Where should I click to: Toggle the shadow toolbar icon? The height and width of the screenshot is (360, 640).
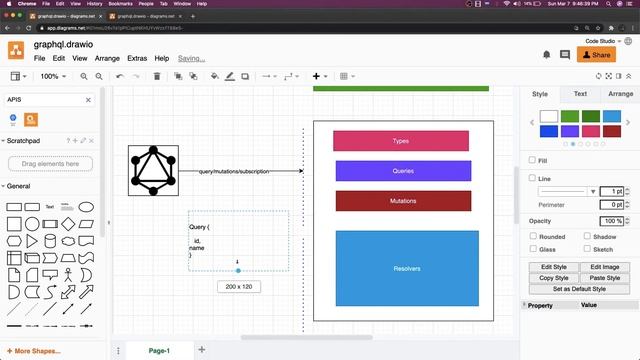click(x=245, y=76)
